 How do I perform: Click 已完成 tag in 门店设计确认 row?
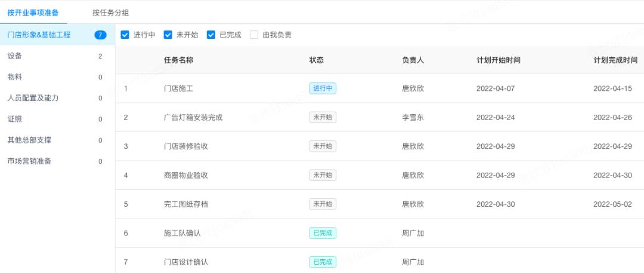tap(323, 262)
